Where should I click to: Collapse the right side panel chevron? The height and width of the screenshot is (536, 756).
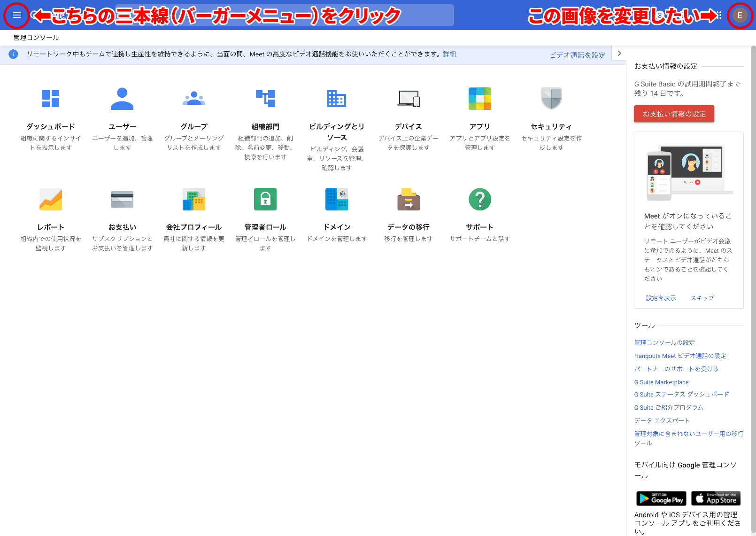point(619,54)
